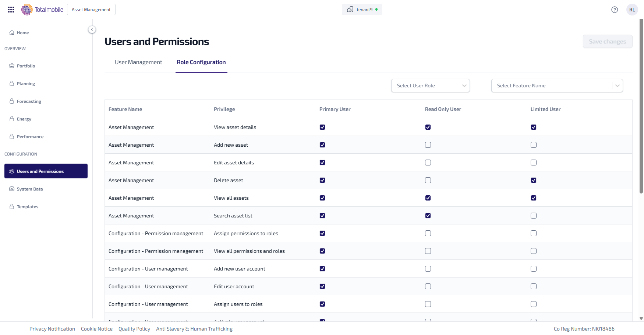The height and width of the screenshot is (335, 644).
Task: Open the Asset Management module selector
Action: click(91, 10)
